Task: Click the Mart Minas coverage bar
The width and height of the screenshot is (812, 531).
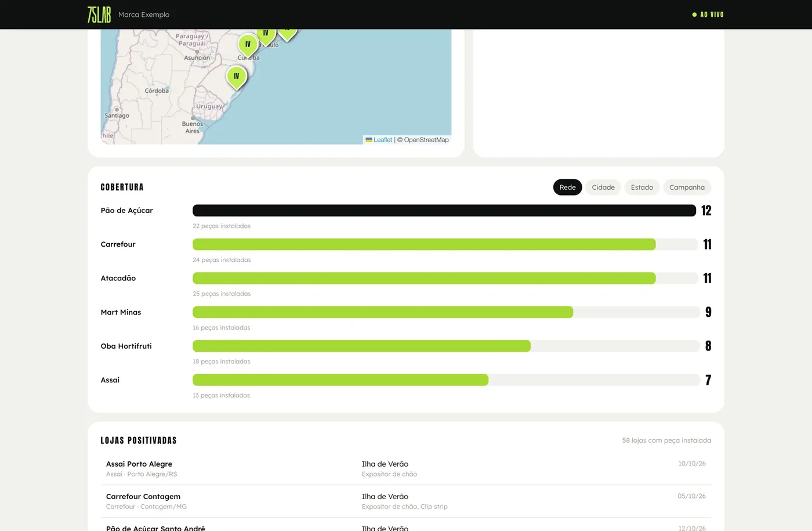Action: point(446,312)
